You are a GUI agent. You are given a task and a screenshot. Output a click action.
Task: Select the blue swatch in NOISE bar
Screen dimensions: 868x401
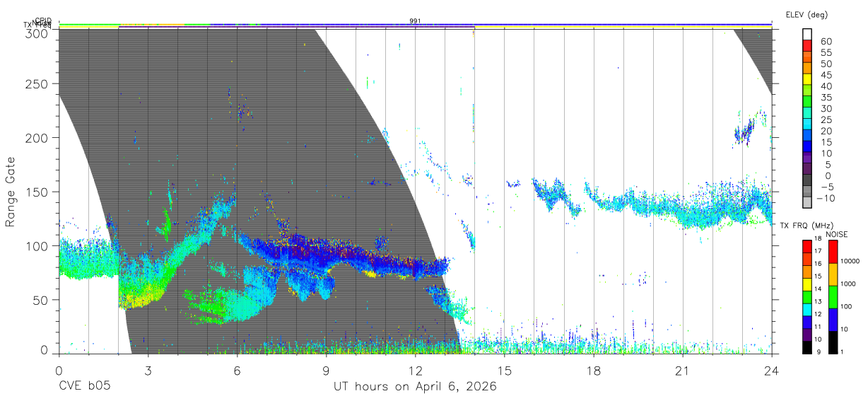coord(832,318)
